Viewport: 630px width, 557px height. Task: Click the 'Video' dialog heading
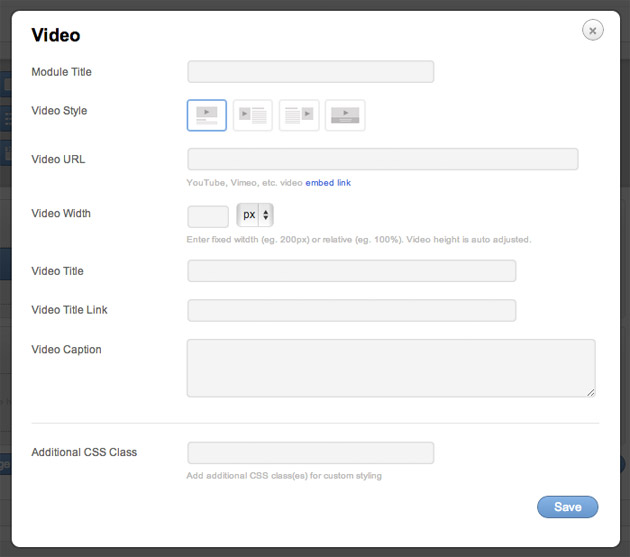56,35
